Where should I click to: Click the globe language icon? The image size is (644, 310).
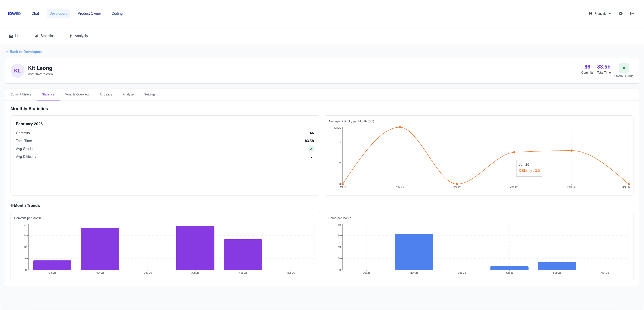[x=591, y=14]
